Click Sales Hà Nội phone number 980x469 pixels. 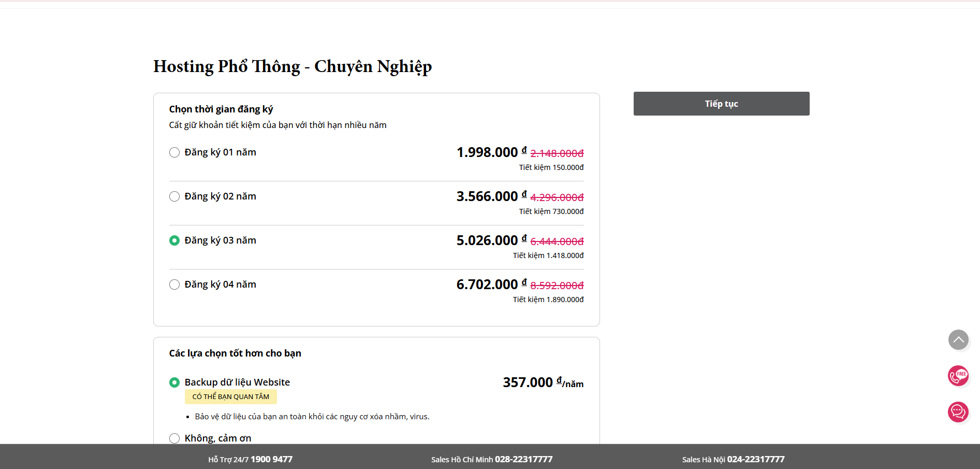(x=755, y=459)
